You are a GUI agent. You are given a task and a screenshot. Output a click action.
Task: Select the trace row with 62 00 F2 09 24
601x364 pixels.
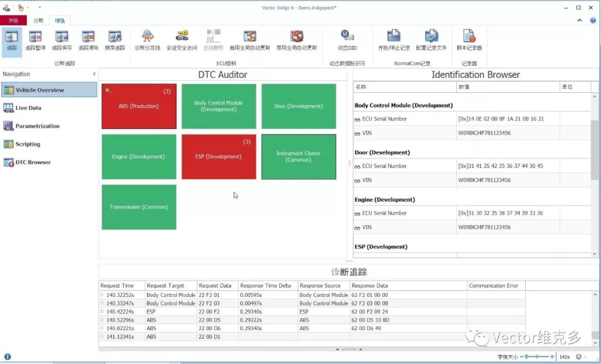(x=312, y=312)
